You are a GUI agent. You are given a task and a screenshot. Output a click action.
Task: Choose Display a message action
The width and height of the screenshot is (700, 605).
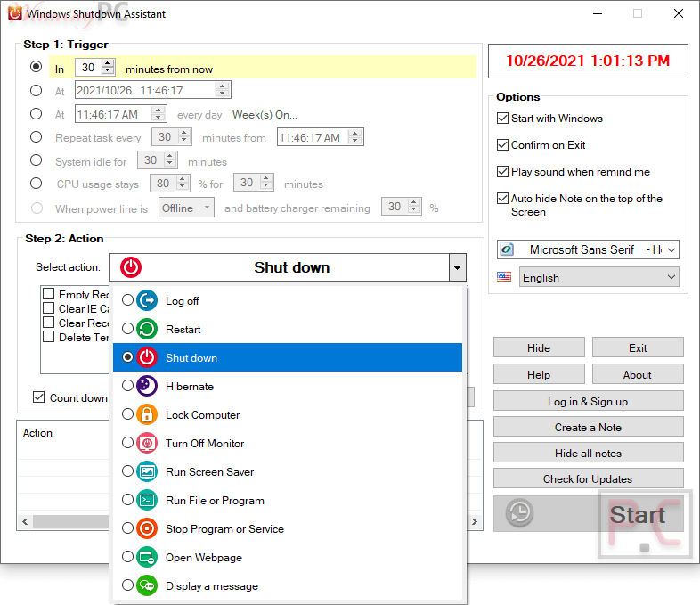[x=288, y=585]
